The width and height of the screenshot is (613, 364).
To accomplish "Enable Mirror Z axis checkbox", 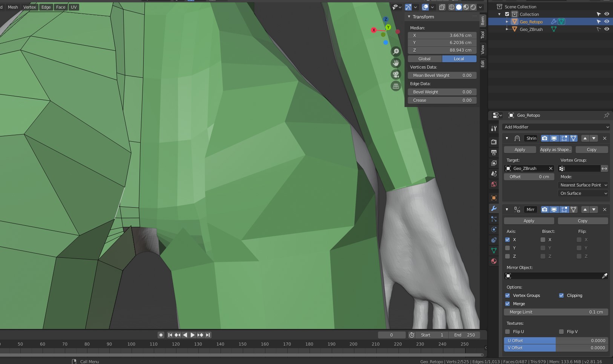I will [507, 256].
